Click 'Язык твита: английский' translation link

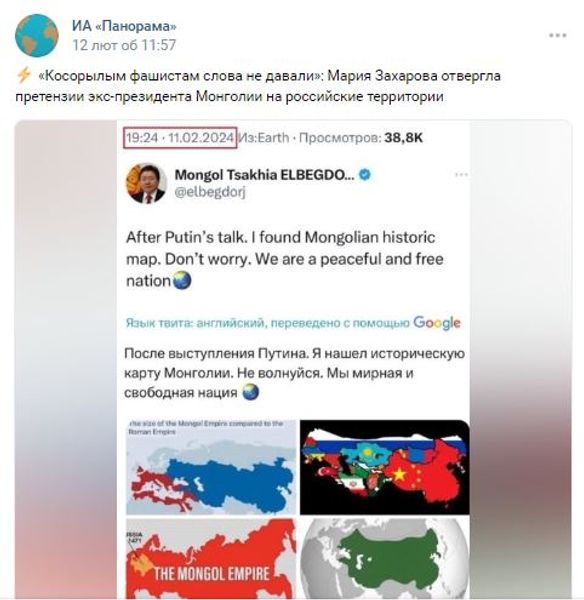[195, 323]
